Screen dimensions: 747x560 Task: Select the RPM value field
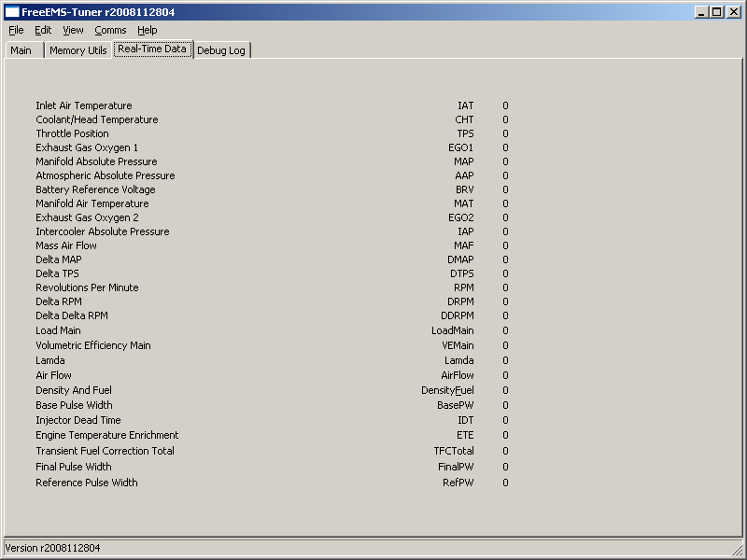point(505,287)
